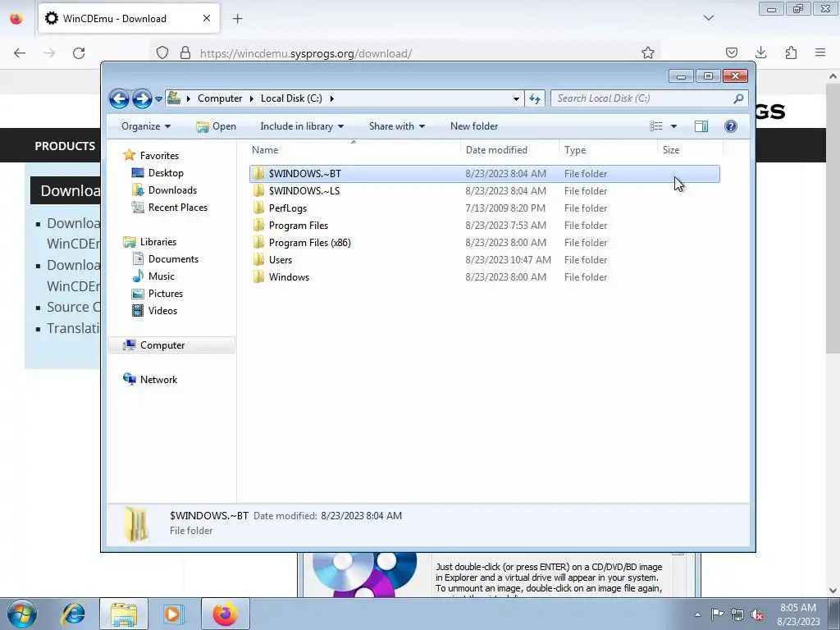Open Include in library menu
The height and width of the screenshot is (630, 840).
[x=302, y=126]
